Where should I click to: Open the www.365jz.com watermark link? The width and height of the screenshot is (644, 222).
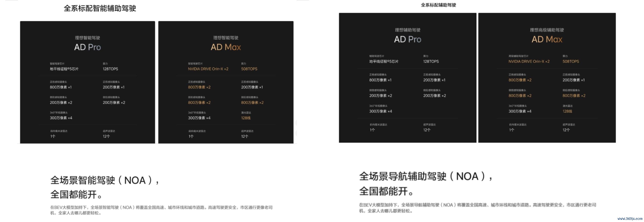click(x=630, y=219)
